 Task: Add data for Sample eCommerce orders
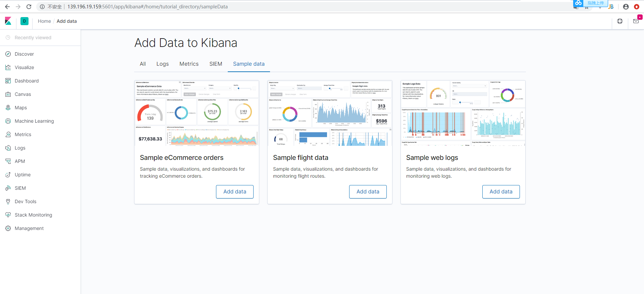tap(235, 192)
